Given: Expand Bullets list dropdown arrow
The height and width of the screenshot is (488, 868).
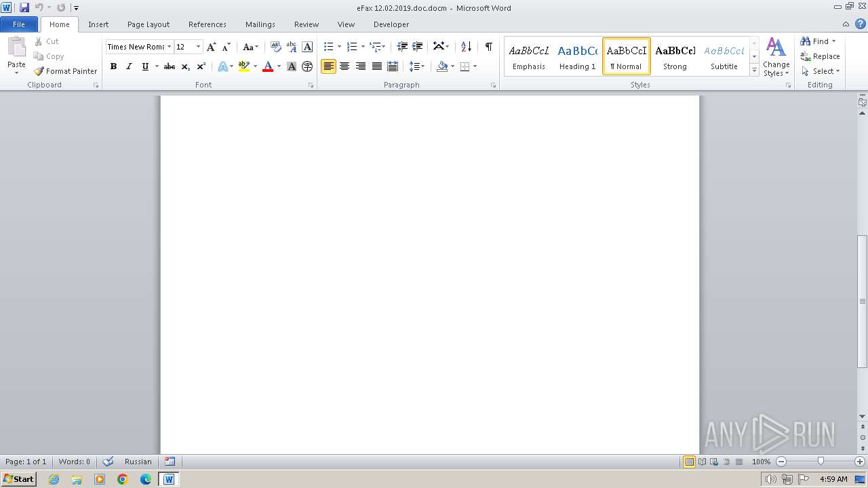Looking at the screenshot, I should click(x=340, y=47).
